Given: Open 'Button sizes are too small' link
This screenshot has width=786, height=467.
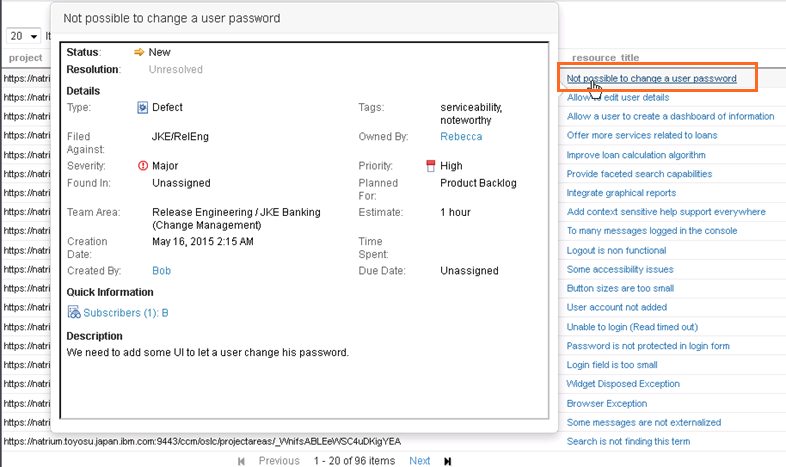Looking at the screenshot, I should coord(620,288).
